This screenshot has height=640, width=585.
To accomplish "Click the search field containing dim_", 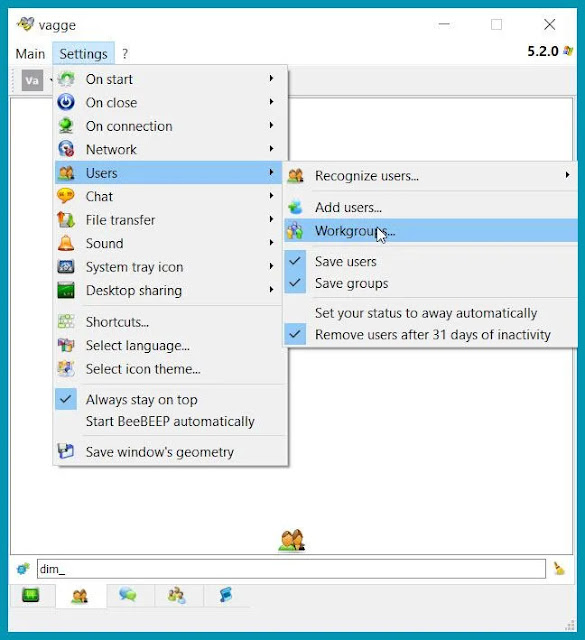I will [x=291, y=569].
